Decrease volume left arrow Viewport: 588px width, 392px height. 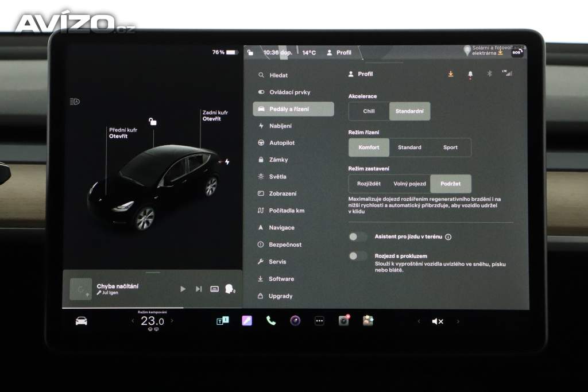point(419,321)
